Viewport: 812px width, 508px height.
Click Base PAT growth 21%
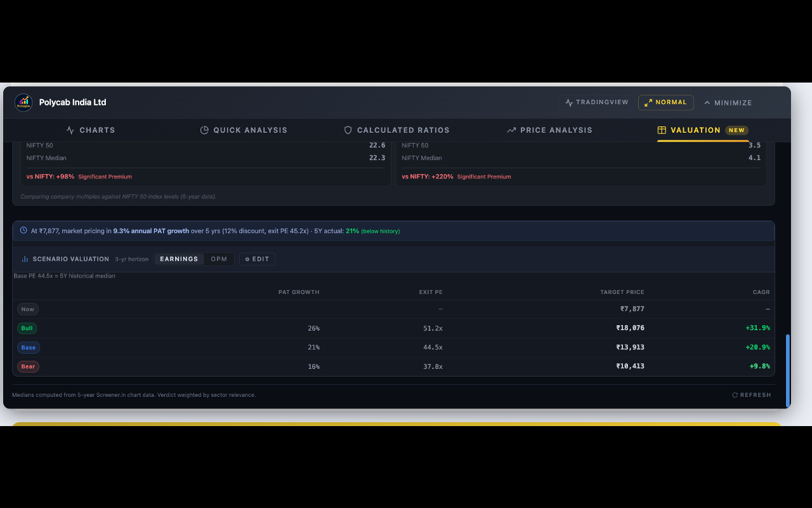313,347
